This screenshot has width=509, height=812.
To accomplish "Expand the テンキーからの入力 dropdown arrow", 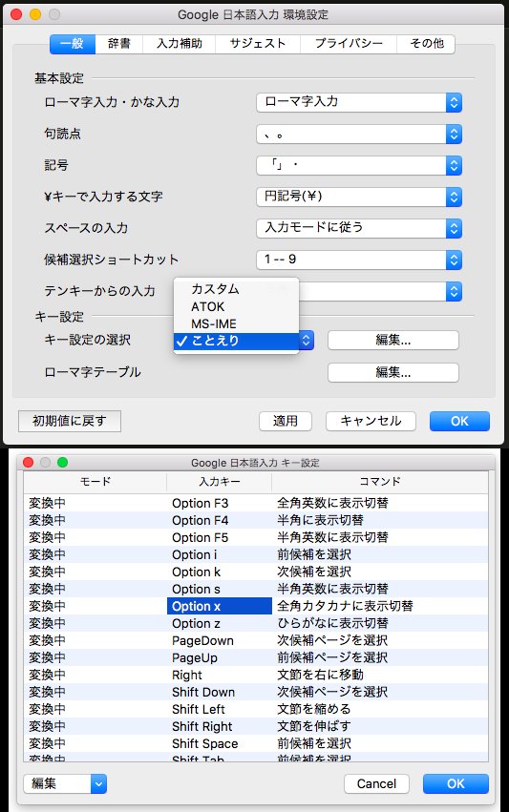I will [x=454, y=292].
